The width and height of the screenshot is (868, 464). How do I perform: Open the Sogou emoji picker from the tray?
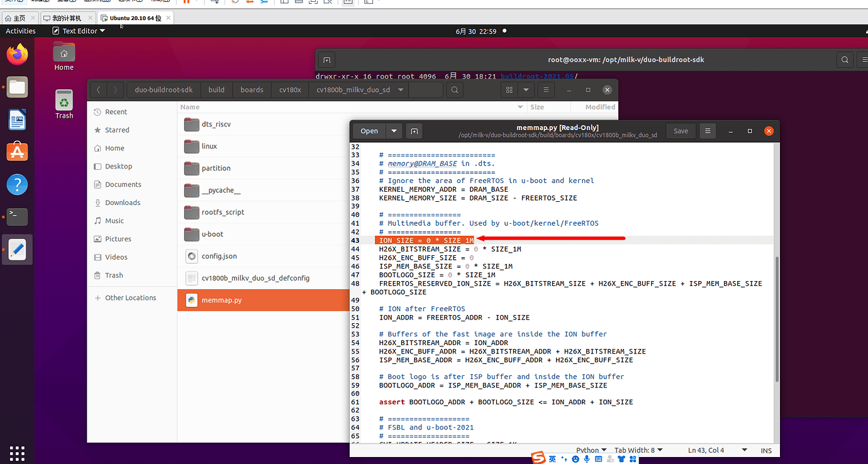pyautogui.click(x=576, y=459)
